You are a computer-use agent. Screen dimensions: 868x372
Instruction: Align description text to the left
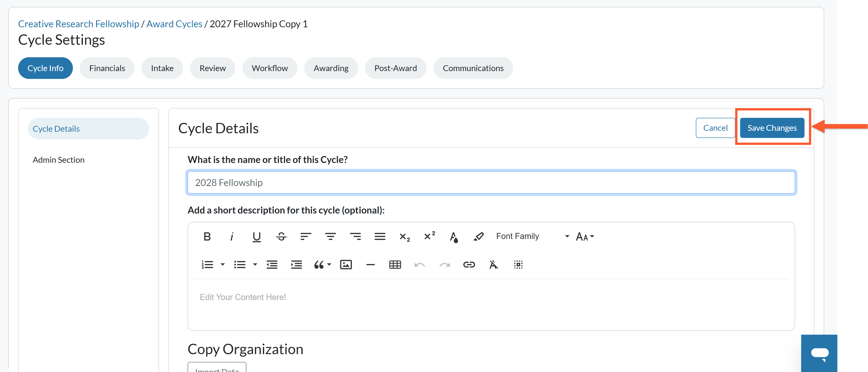[x=306, y=237]
